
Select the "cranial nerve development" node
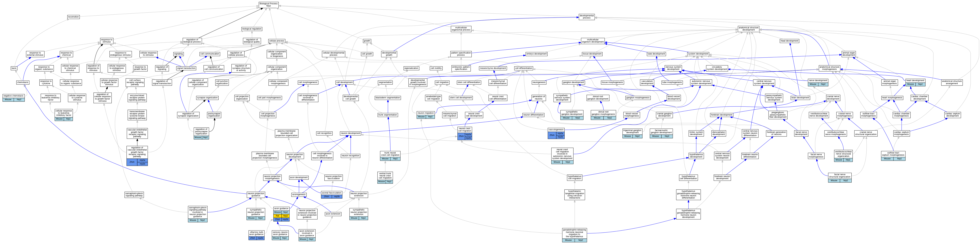click(x=833, y=98)
